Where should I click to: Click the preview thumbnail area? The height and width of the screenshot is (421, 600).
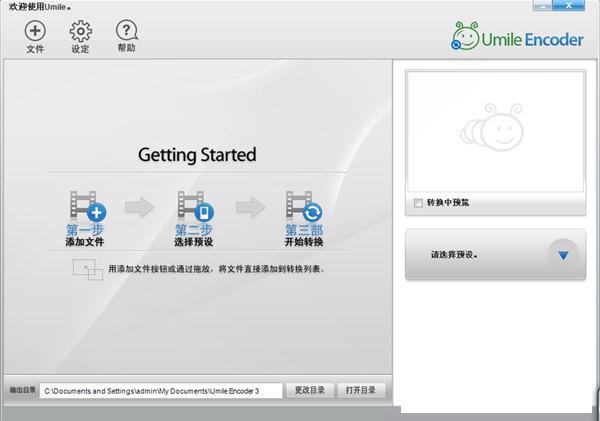pos(496,131)
